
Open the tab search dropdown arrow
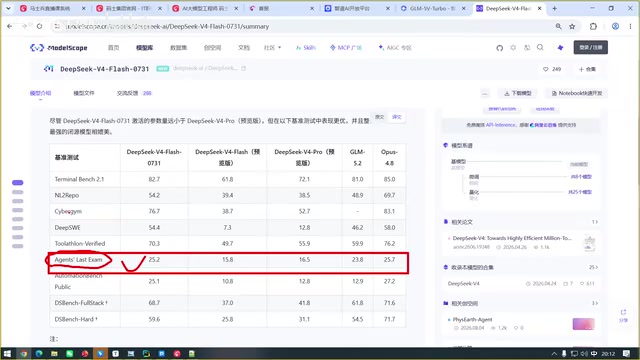point(8,8)
